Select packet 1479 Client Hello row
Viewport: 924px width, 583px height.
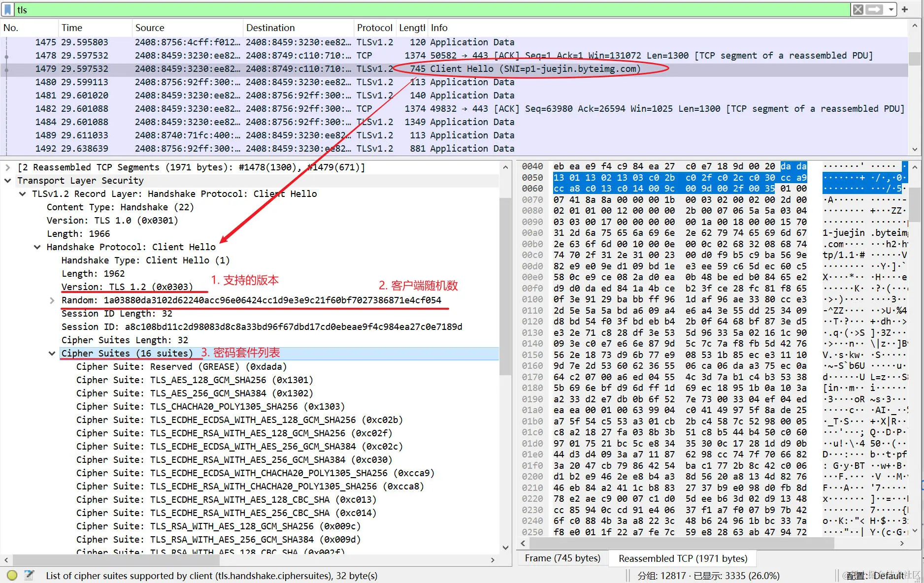point(454,69)
